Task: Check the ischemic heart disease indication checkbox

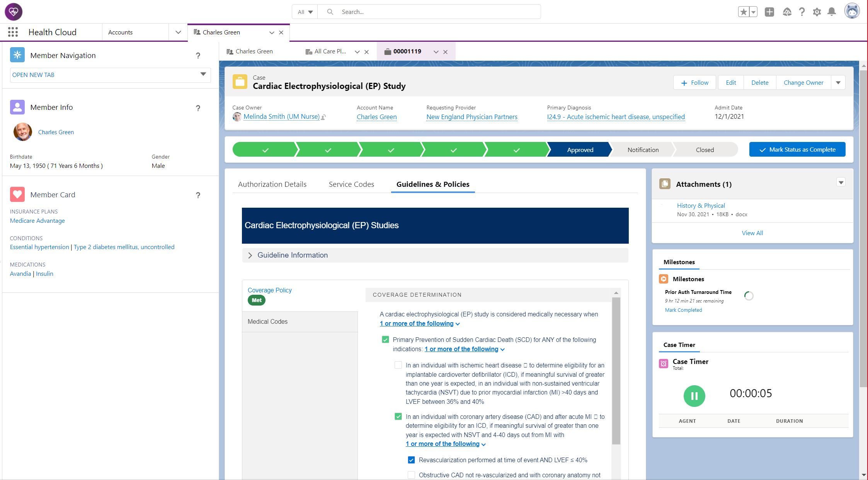Action: 398,365
